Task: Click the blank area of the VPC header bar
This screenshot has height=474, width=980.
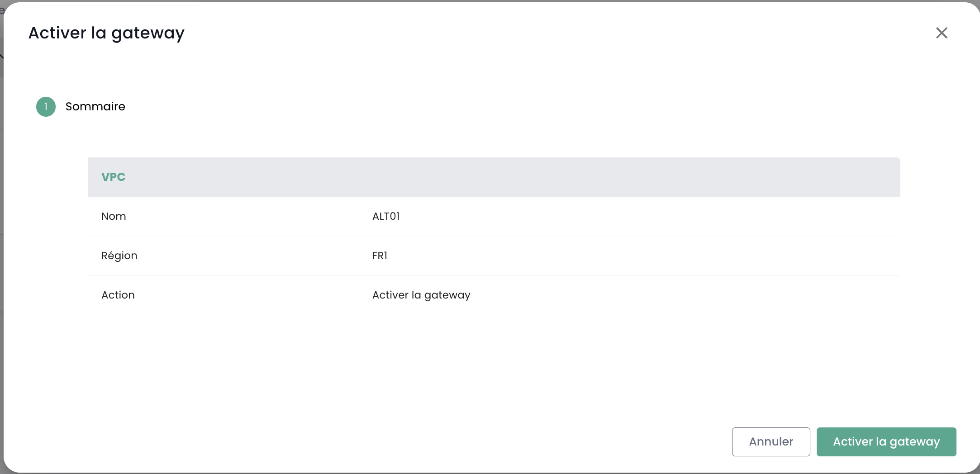Action: (498, 177)
